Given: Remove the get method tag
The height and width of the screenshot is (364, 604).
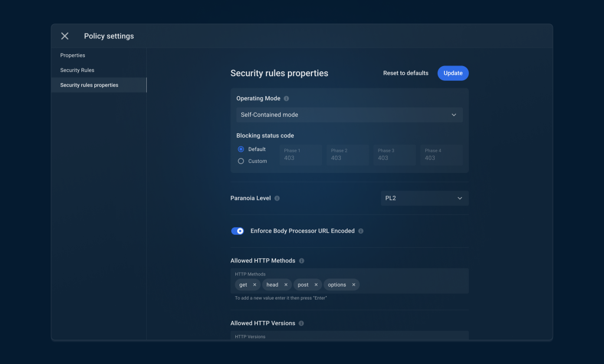Looking at the screenshot, I should [255, 285].
